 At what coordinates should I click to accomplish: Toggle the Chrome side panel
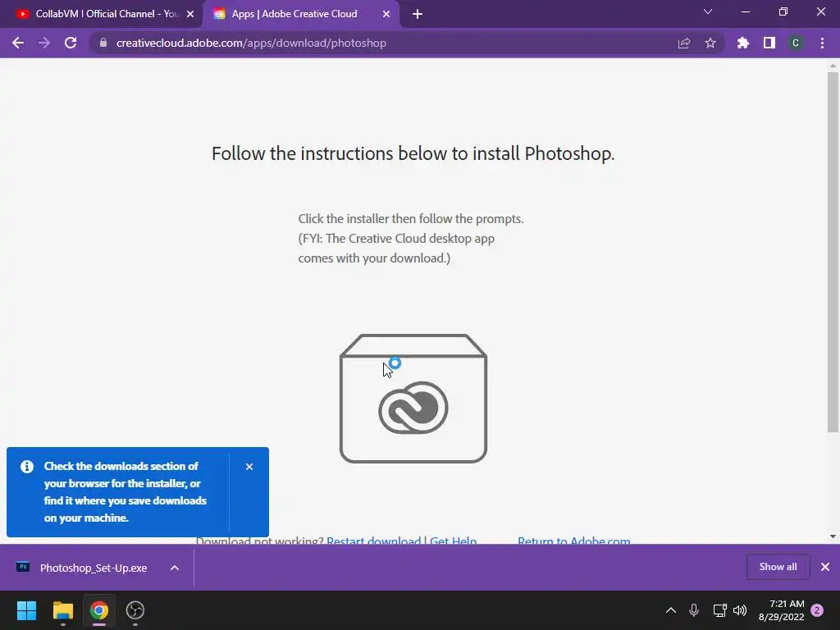click(x=769, y=43)
